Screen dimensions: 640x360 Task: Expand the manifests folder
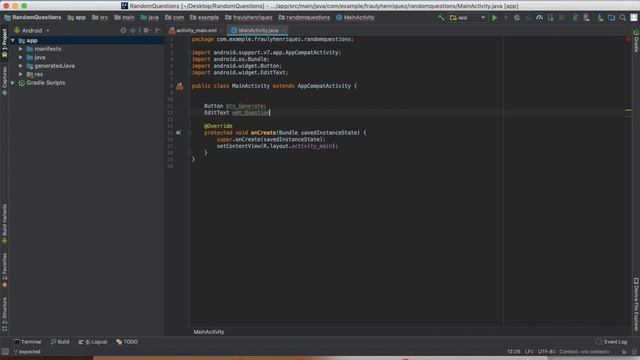21,49
